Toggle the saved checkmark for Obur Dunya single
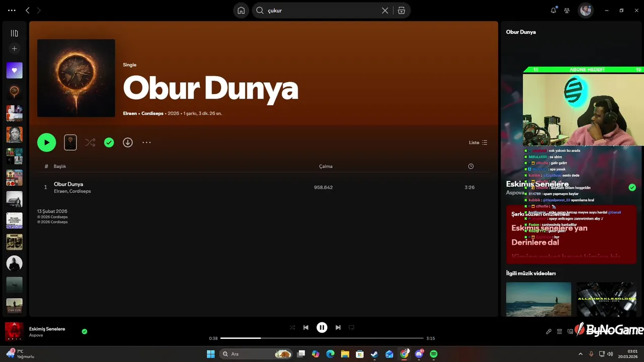 pyautogui.click(x=109, y=143)
